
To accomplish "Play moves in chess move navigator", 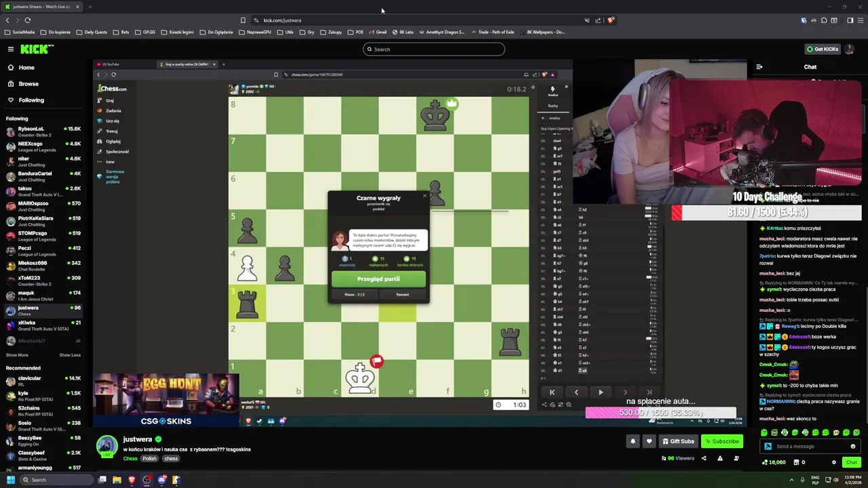I will click(601, 392).
